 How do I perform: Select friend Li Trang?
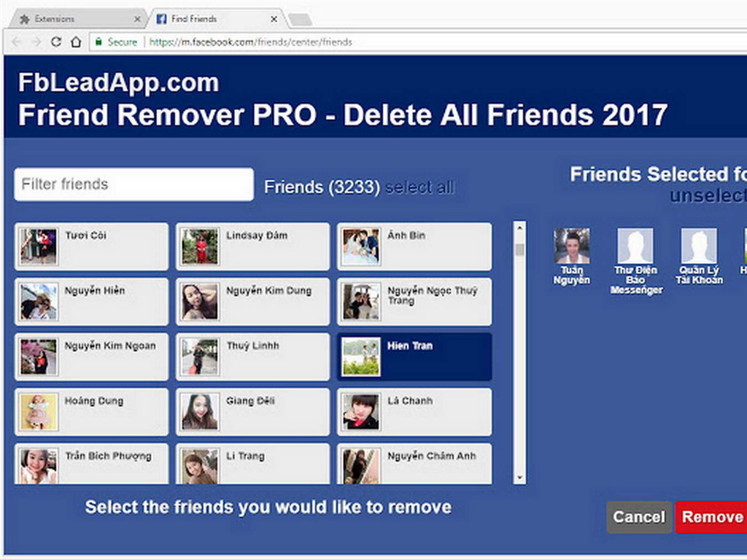pos(252,464)
